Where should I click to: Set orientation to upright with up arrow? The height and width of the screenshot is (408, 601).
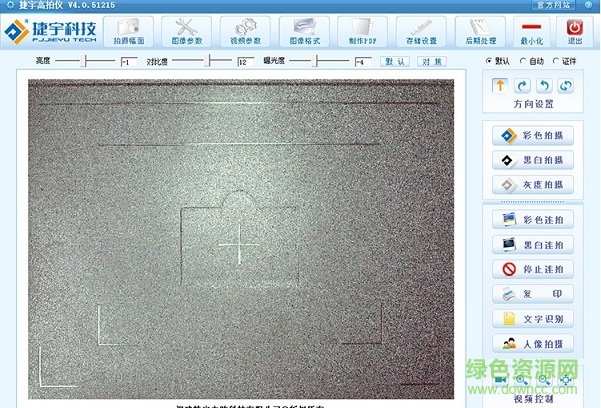500,87
